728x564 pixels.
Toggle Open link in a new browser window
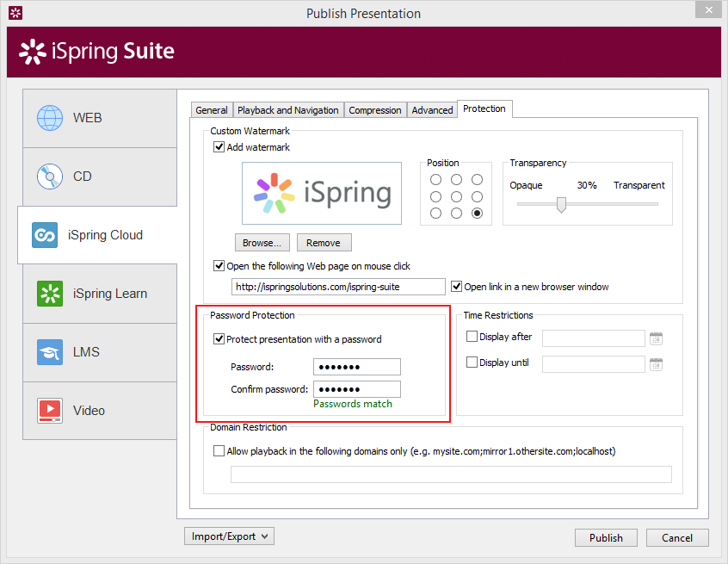(456, 287)
